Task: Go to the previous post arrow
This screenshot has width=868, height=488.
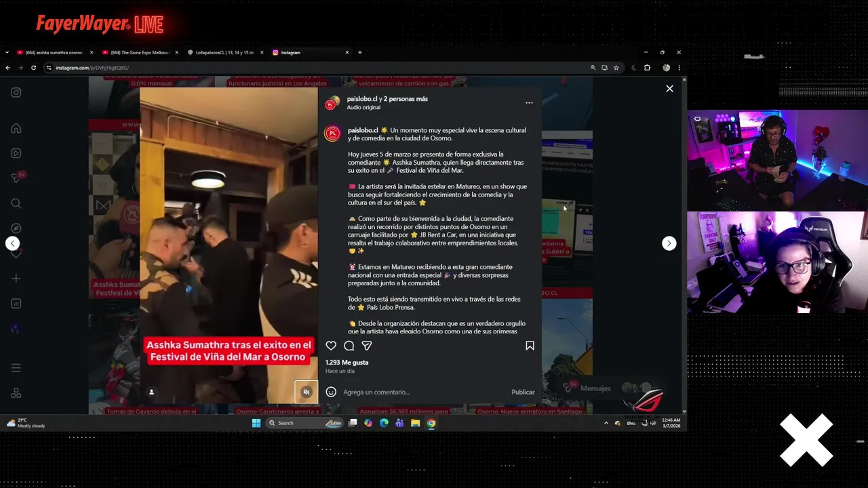Action: (x=12, y=243)
